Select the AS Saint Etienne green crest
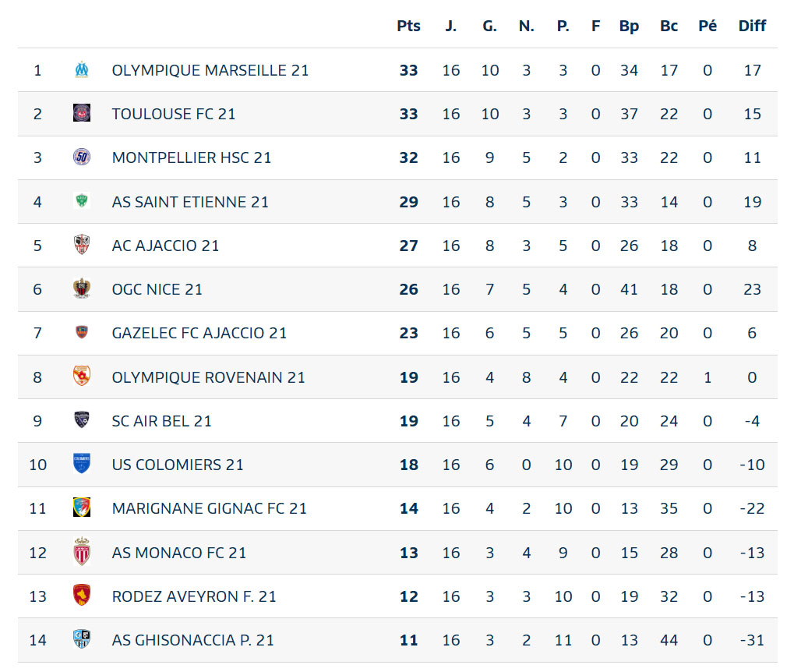Screen dimensions: 794x672 pyautogui.click(x=82, y=201)
